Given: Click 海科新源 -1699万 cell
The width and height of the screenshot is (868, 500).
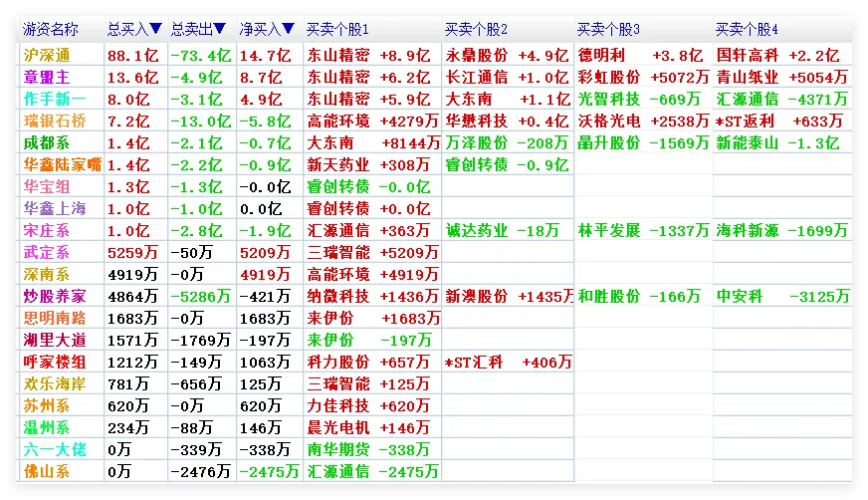Looking at the screenshot, I should 781,230.
